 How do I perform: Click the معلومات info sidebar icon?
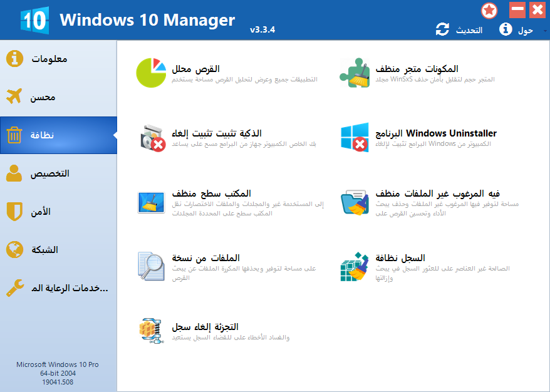(x=14, y=59)
